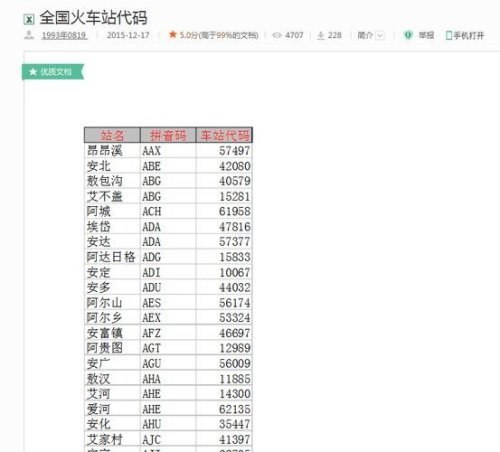The width and height of the screenshot is (500, 452).
Task: Click the 手机打开 link
Action: [x=468, y=35]
